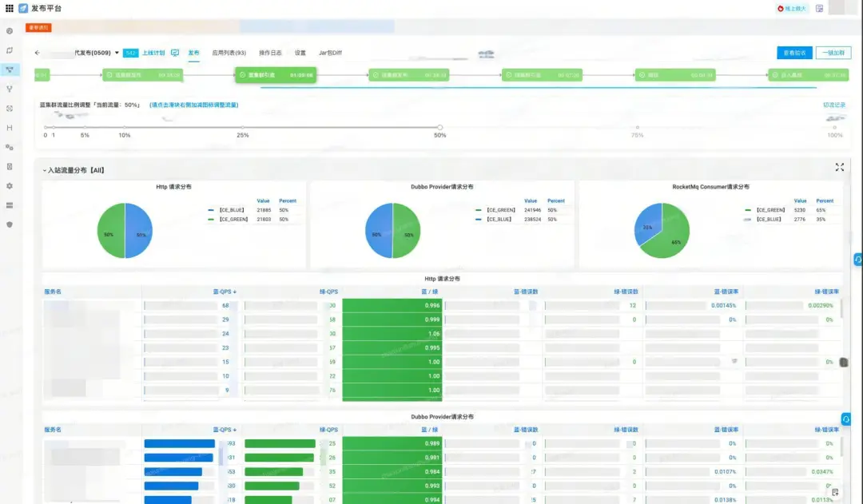The image size is (863, 504).
Task: Click 蓝-错误数 header in Dubbo table
Action: tap(526, 430)
